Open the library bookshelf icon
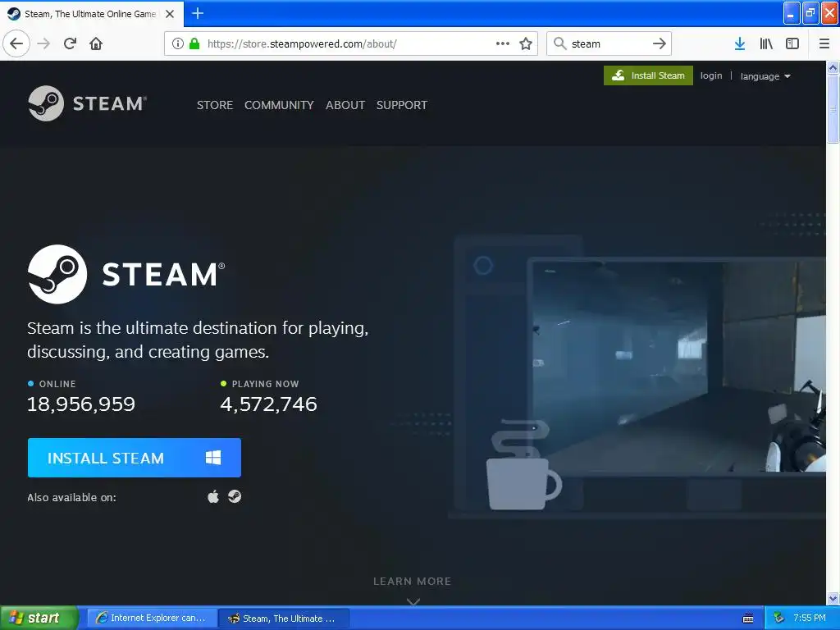The width and height of the screenshot is (840, 630). pyautogui.click(x=766, y=43)
